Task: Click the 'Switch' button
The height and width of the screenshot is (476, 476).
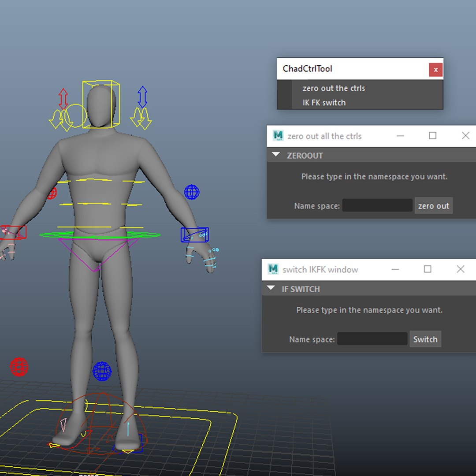Action: (425, 339)
